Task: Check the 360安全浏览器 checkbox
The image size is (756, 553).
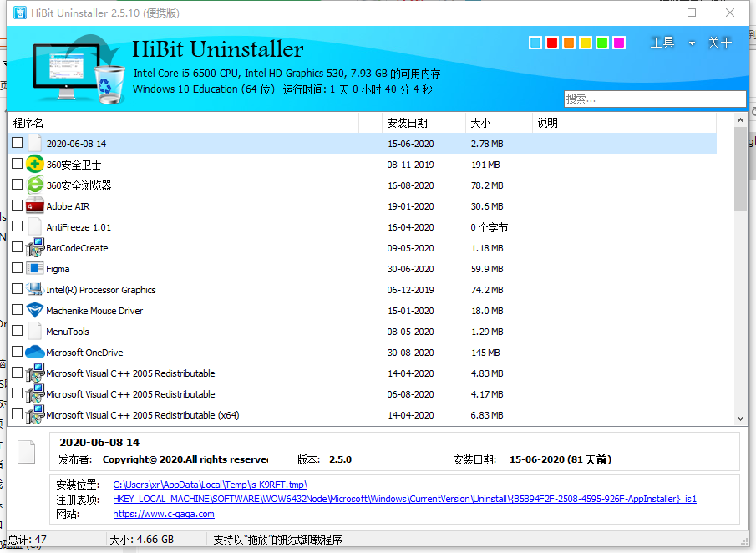Action: [17, 184]
